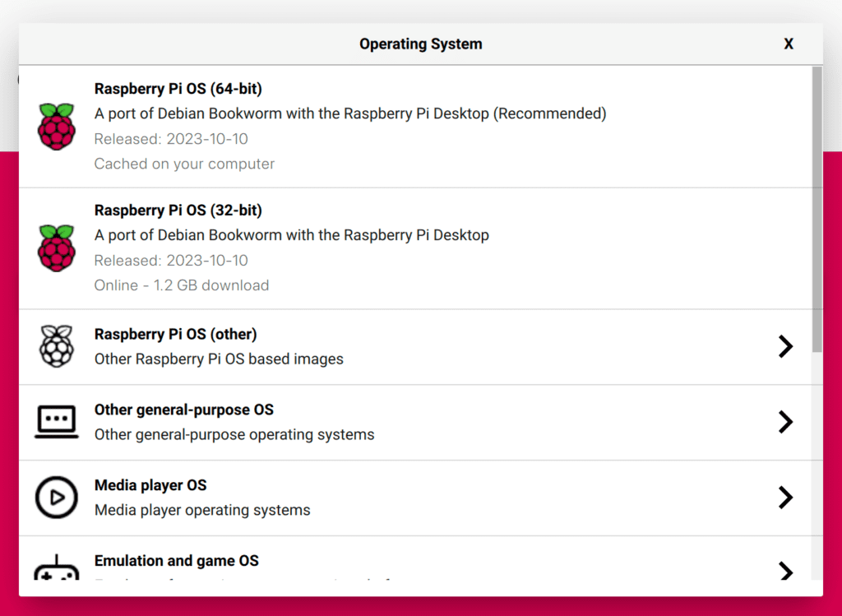Click 'Cached on your computer' text

tap(184, 164)
